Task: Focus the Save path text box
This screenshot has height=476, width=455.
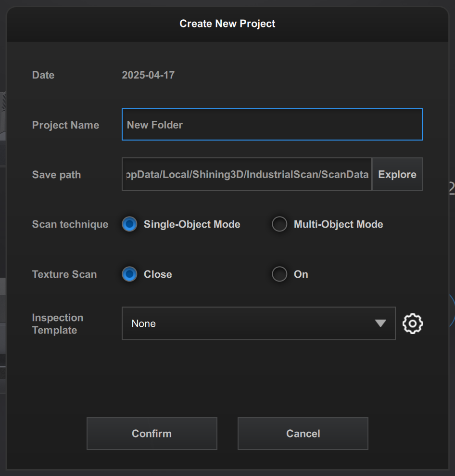Action: pos(246,174)
